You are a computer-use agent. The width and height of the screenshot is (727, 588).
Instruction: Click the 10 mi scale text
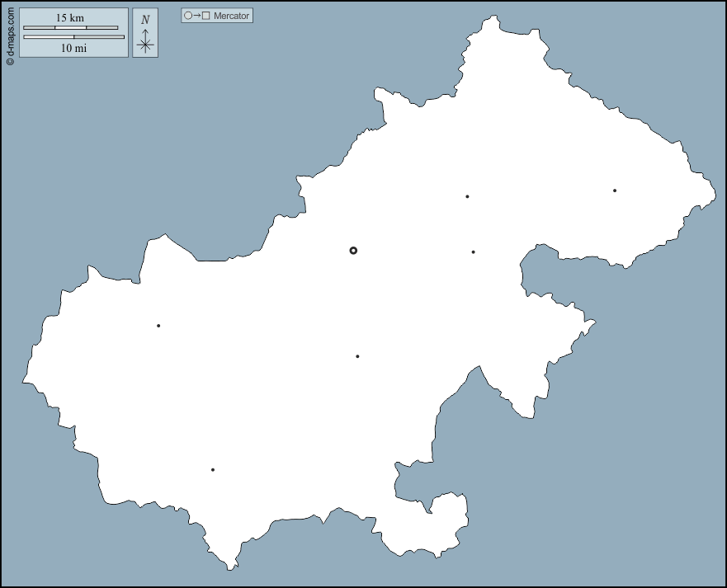(73, 48)
